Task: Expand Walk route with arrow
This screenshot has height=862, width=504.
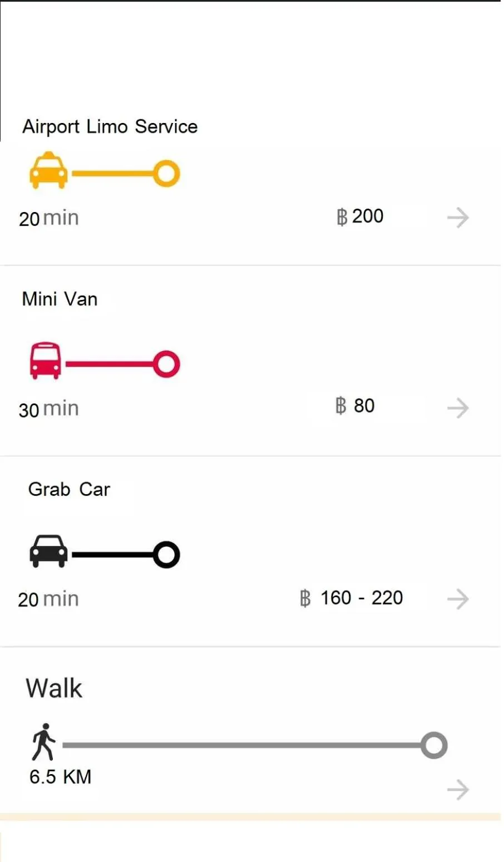Action: [458, 790]
